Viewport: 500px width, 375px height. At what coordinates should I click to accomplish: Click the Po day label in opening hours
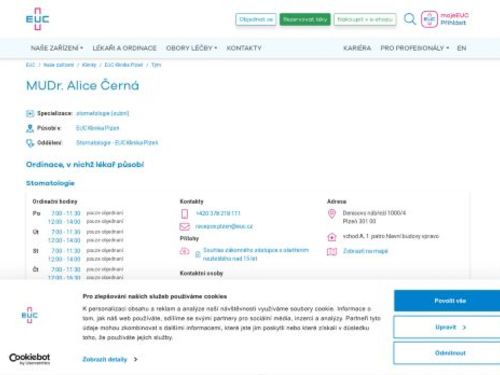(36, 213)
